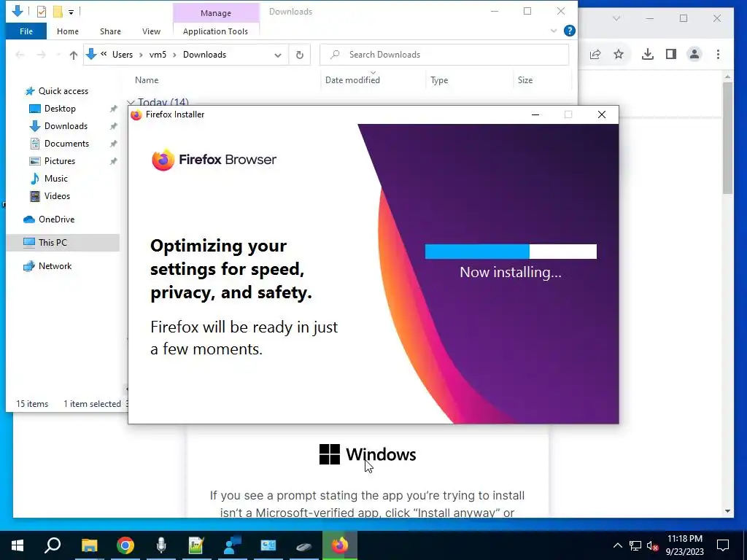This screenshot has width=747, height=560.
Task: Sort files by Date modified column
Action: click(x=352, y=80)
